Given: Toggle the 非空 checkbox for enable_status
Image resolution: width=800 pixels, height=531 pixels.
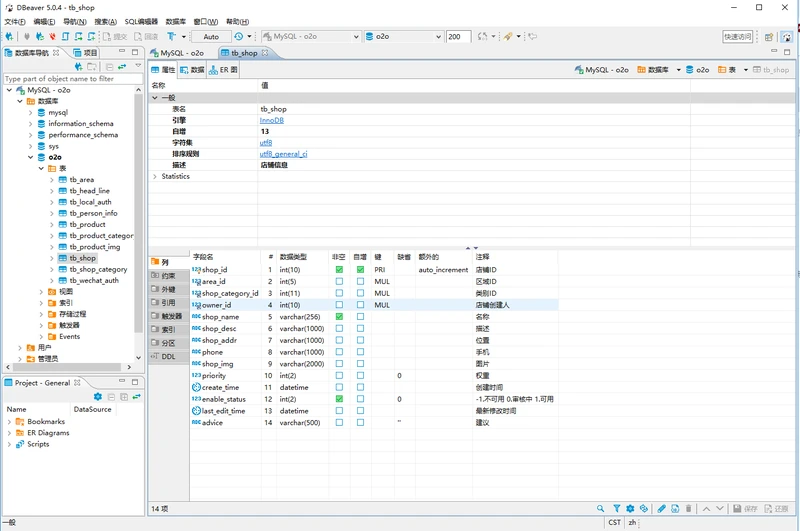Looking at the screenshot, I should pyautogui.click(x=339, y=399).
